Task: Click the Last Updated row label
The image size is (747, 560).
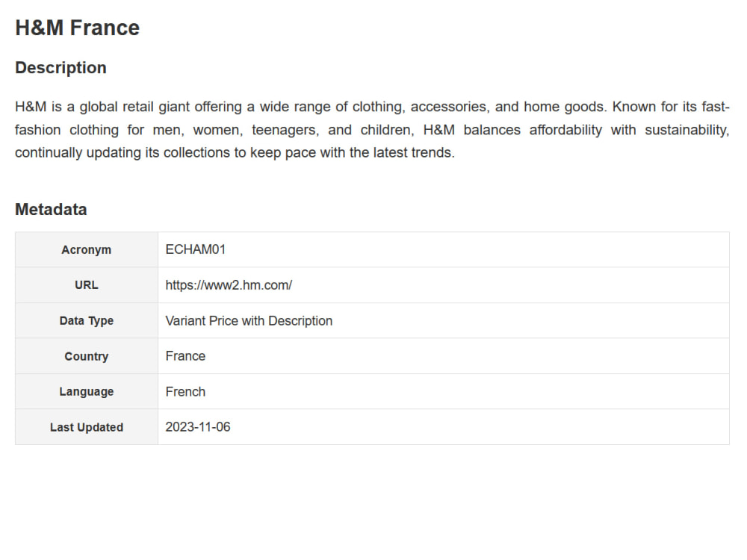Action: [86, 427]
